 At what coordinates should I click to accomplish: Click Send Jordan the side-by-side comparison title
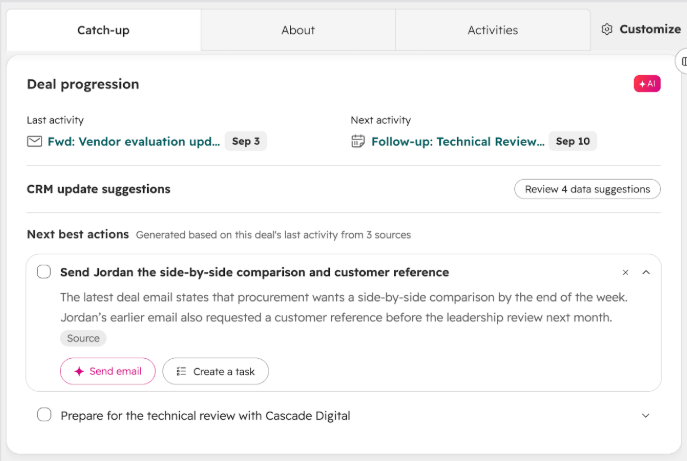tap(255, 272)
